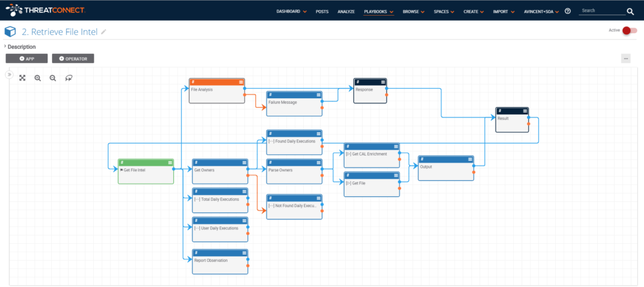Select the Result node
Viewport: 644px width, 287px height.
point(512,120)
